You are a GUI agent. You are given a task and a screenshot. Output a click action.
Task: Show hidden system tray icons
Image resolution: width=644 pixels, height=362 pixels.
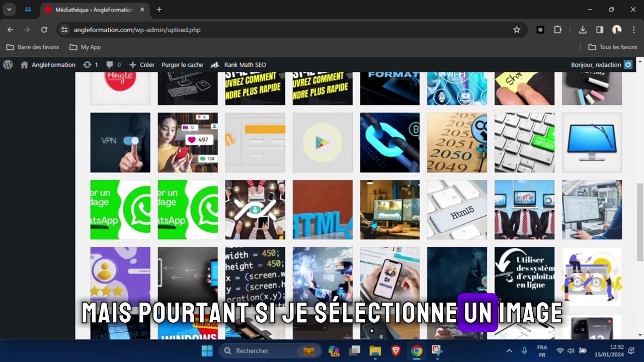509,350
